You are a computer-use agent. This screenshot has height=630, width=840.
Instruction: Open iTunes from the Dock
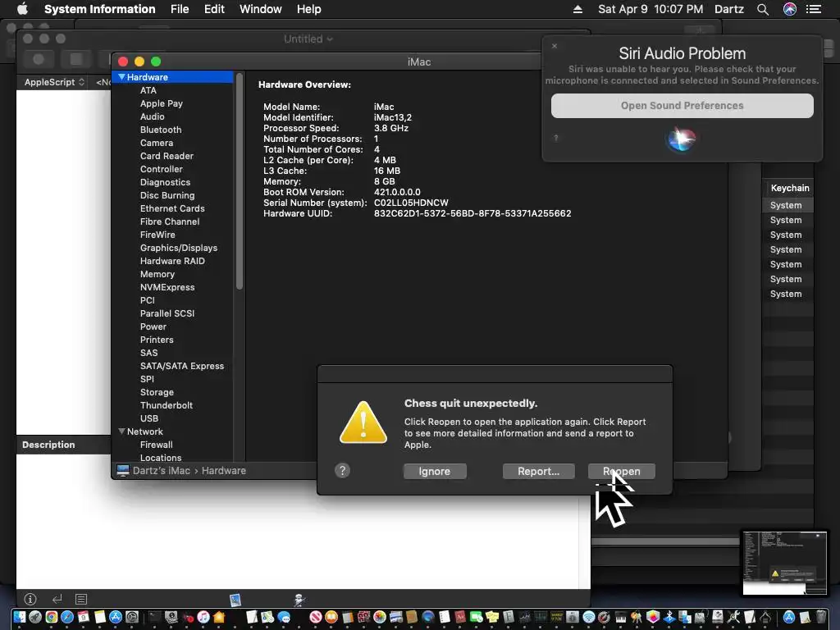point(203,617)
